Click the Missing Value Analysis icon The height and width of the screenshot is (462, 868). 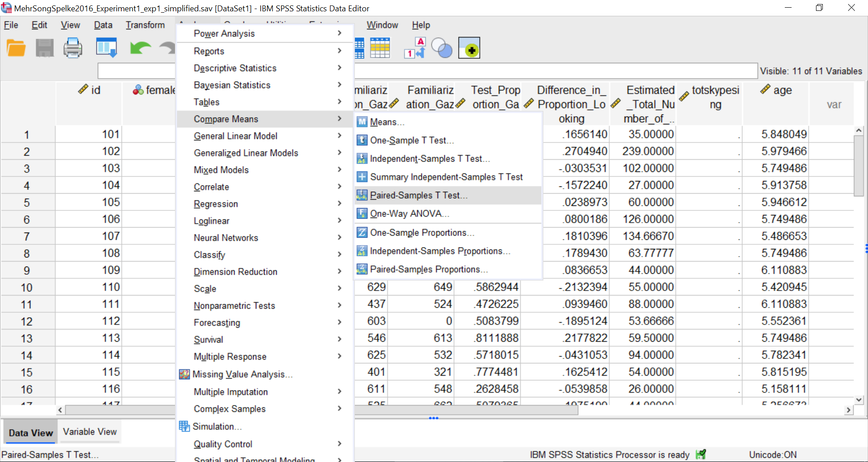click(184, 374)
